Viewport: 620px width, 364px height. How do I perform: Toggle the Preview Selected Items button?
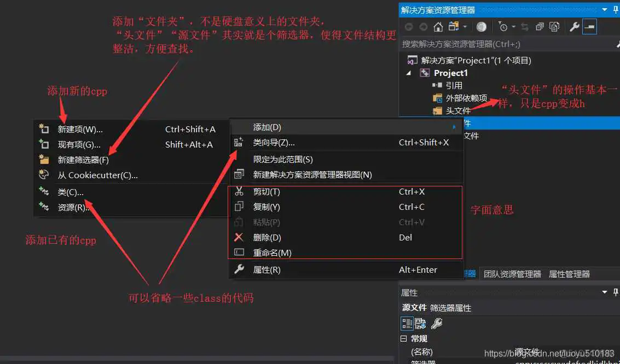tap(555, 26)
